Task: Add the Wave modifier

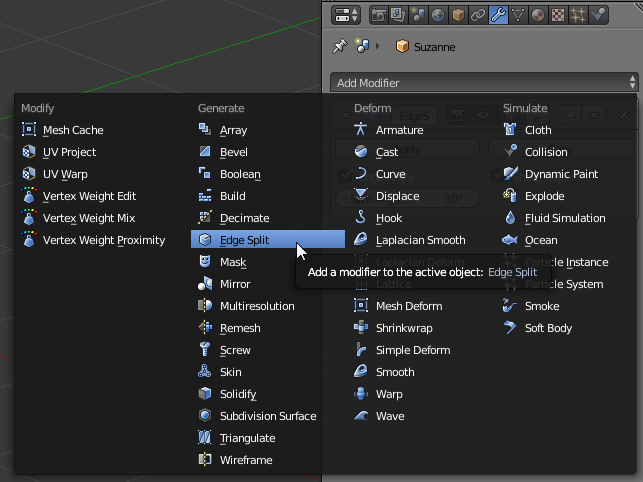Action: click(x=422, y=416)
